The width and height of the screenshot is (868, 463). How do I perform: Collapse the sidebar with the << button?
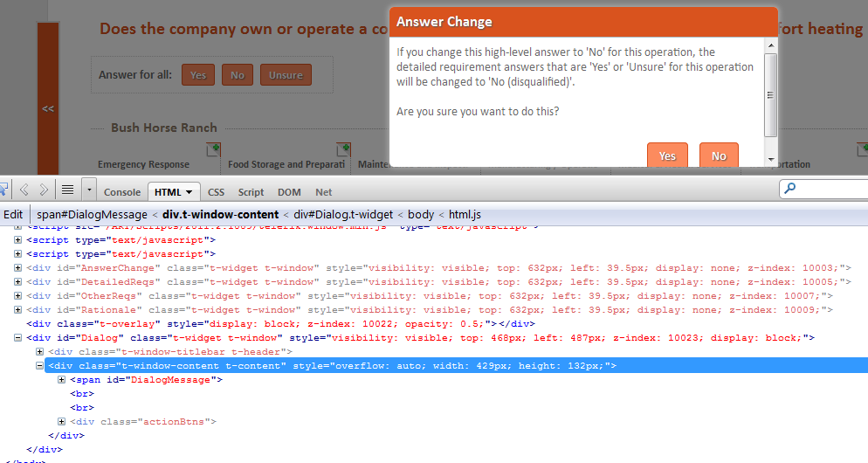(48, 108)
